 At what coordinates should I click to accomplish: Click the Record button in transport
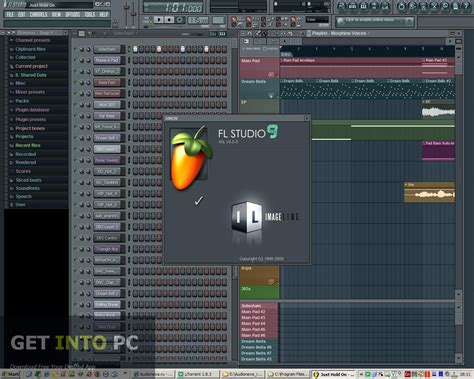coord(179,20)
